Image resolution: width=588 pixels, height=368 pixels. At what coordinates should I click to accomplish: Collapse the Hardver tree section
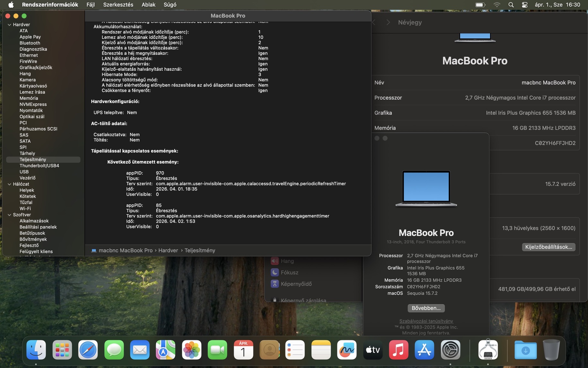[x=9, y=25]
